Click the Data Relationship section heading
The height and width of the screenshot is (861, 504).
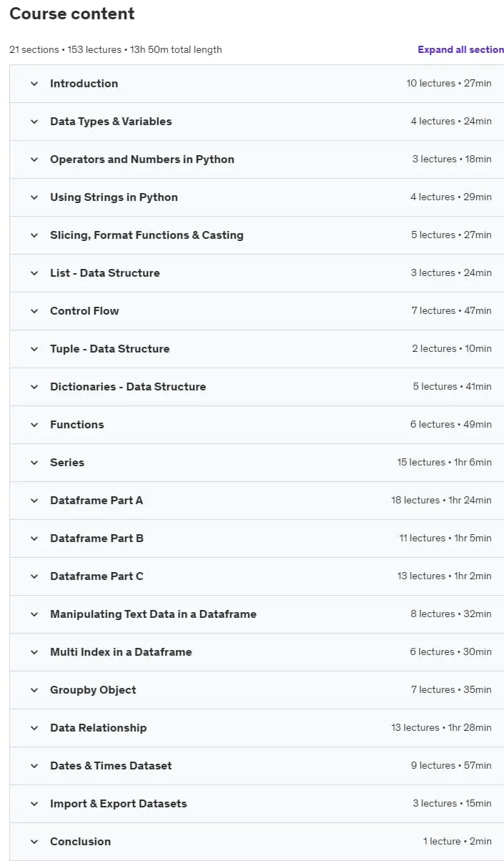[98, 728]
